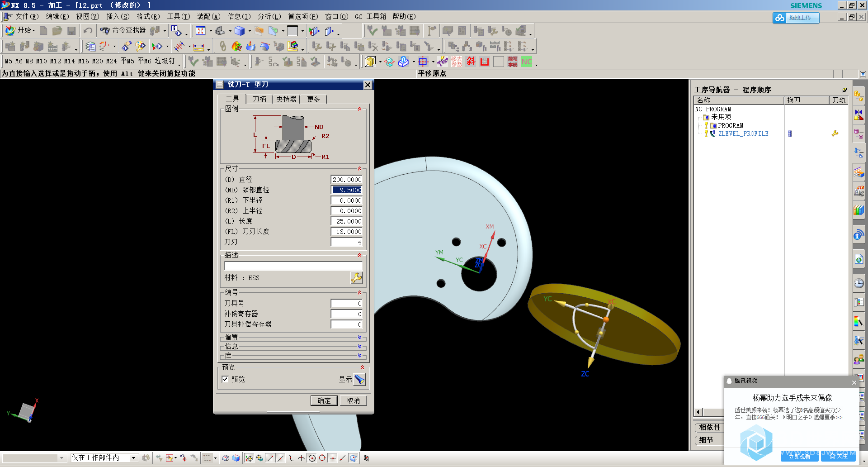Click the 拖拽上传 upload button
The image size is (868, 467).
tap(796, 17)
